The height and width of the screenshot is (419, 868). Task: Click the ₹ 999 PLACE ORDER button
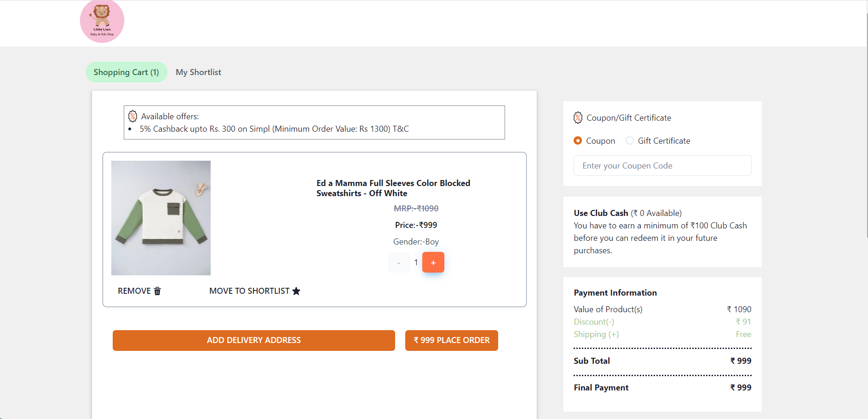tap(451, 340)
